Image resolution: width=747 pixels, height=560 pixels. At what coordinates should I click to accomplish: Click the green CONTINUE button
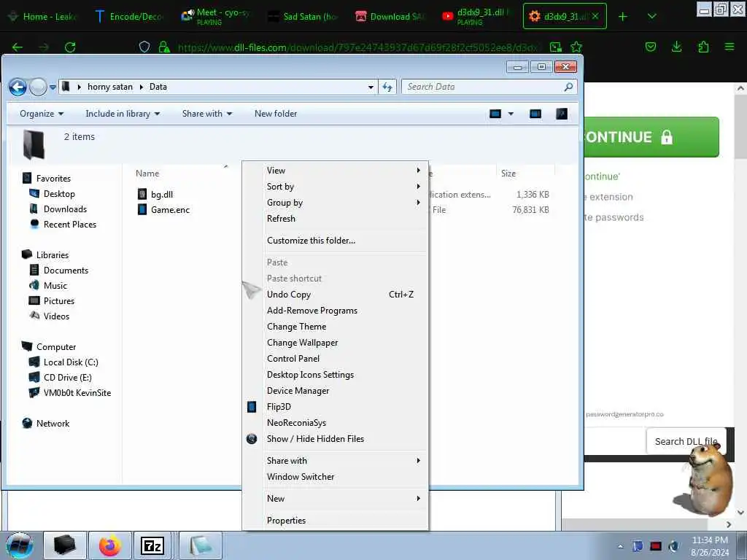(x=651, y=137)
